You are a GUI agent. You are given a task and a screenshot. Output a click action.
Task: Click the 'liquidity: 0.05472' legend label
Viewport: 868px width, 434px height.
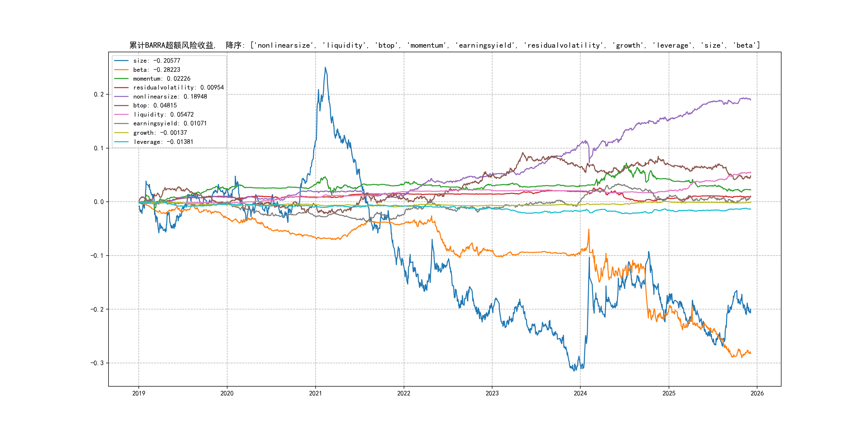pos(163,115)
